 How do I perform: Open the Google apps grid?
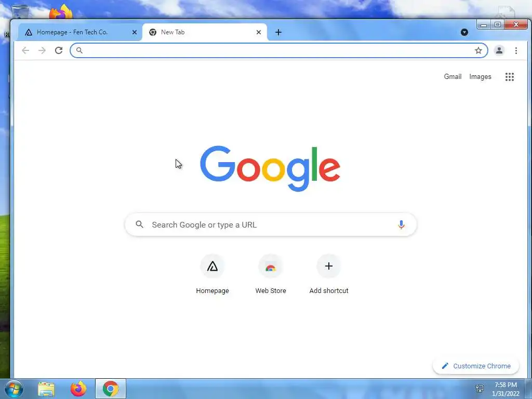coord(509,77)
